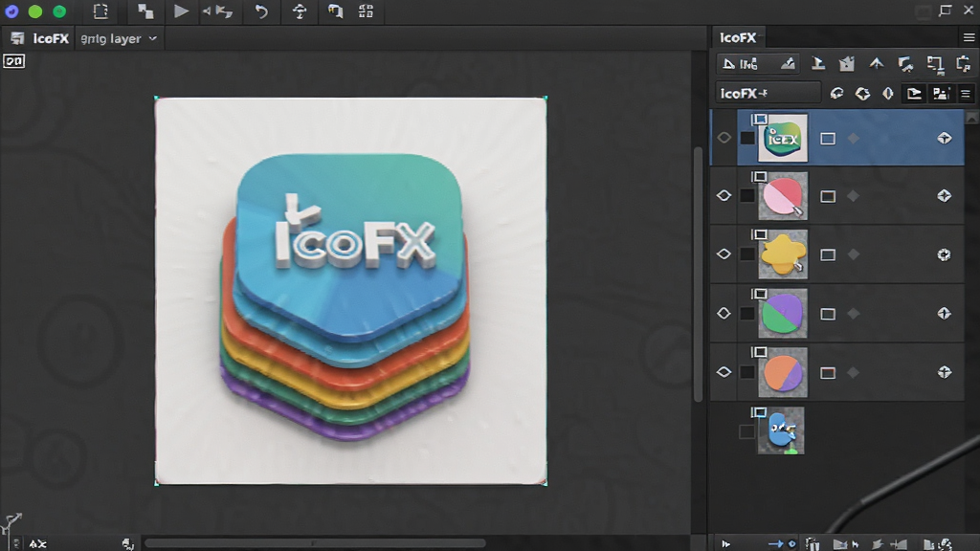Click the upward arrow icon in panel toolbar

[x=877, y=63]
